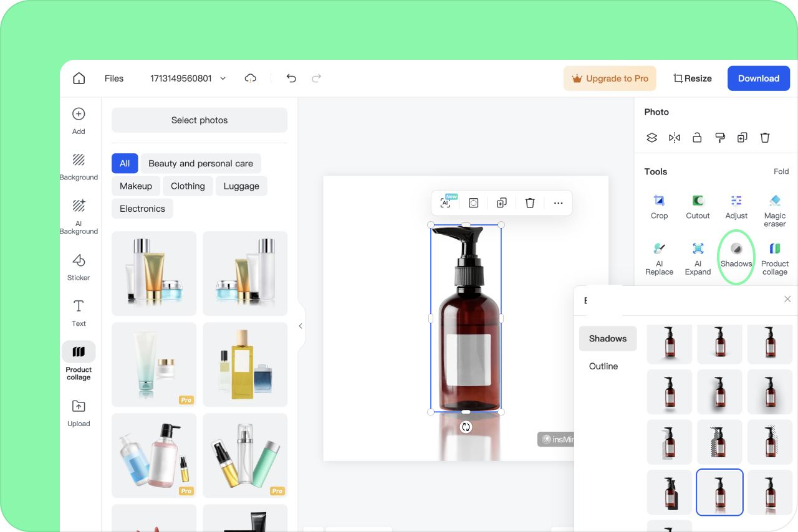
Task: Select the Text sidebar tool
Action: pos(79,313)
